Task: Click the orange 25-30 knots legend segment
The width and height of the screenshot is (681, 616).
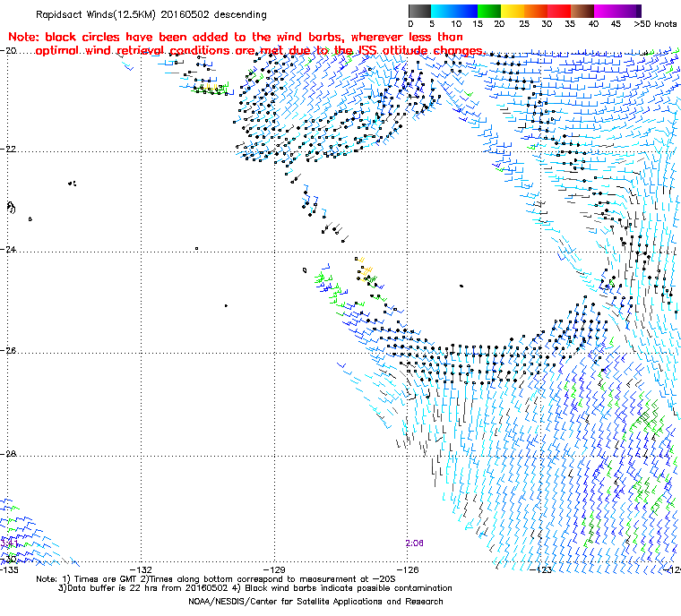Action: [536, 11]
